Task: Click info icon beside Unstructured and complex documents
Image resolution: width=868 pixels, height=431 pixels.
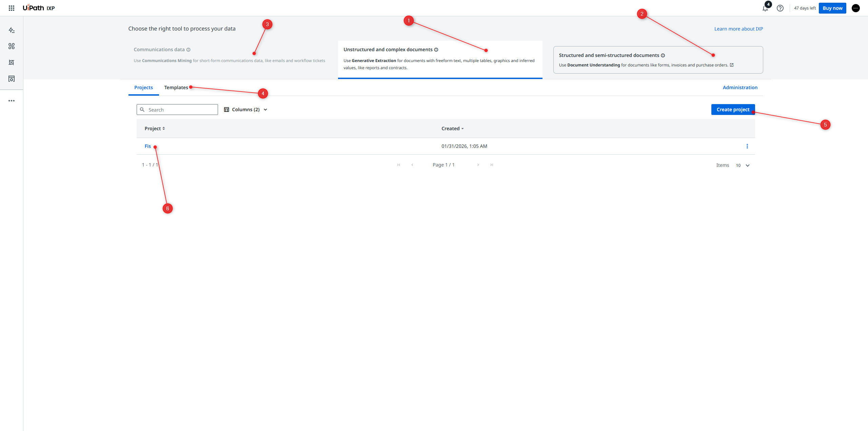Action: (436, 50)
